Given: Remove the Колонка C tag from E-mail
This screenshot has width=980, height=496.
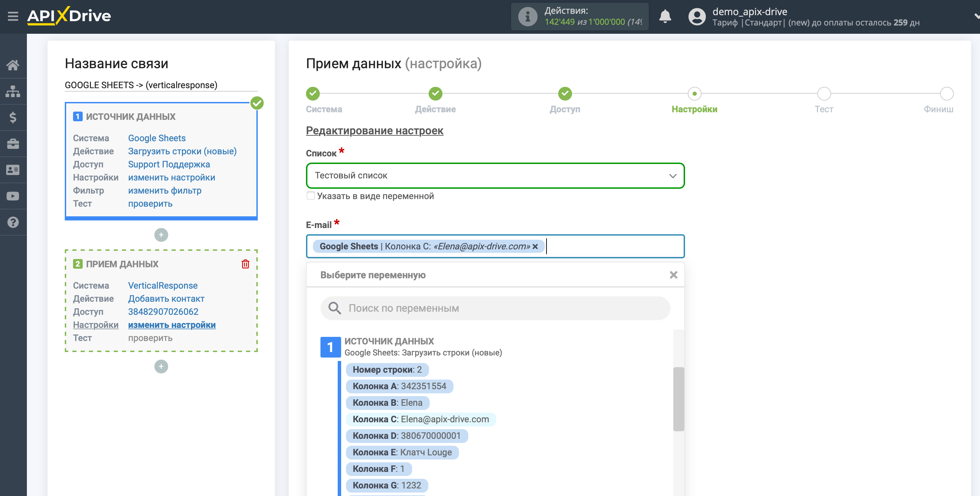Looking at the screenshot, I should coord(535,247).
